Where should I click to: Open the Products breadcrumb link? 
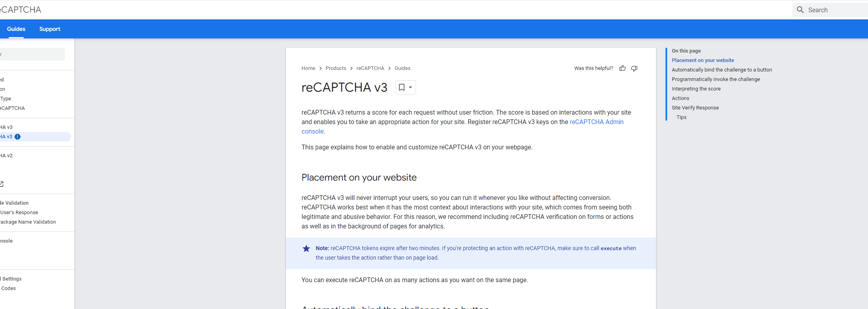[336, 68]
